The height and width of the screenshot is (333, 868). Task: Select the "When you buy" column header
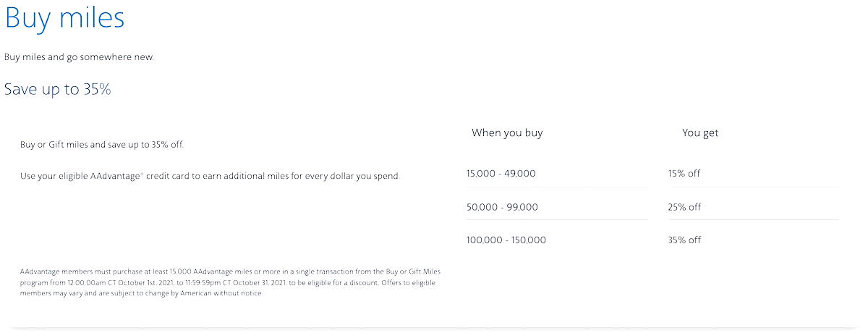click(507, 132)
